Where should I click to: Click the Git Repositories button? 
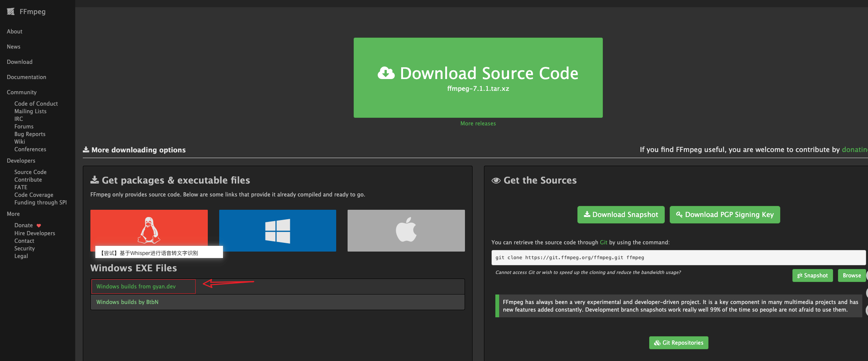tap(678, 343)
